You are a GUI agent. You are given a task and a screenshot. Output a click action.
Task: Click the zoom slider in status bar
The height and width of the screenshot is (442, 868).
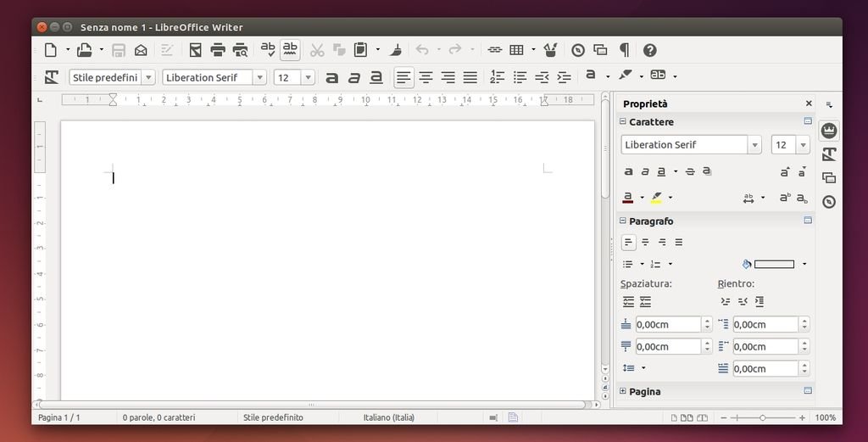pyautogui.click(x=762, y=417)
